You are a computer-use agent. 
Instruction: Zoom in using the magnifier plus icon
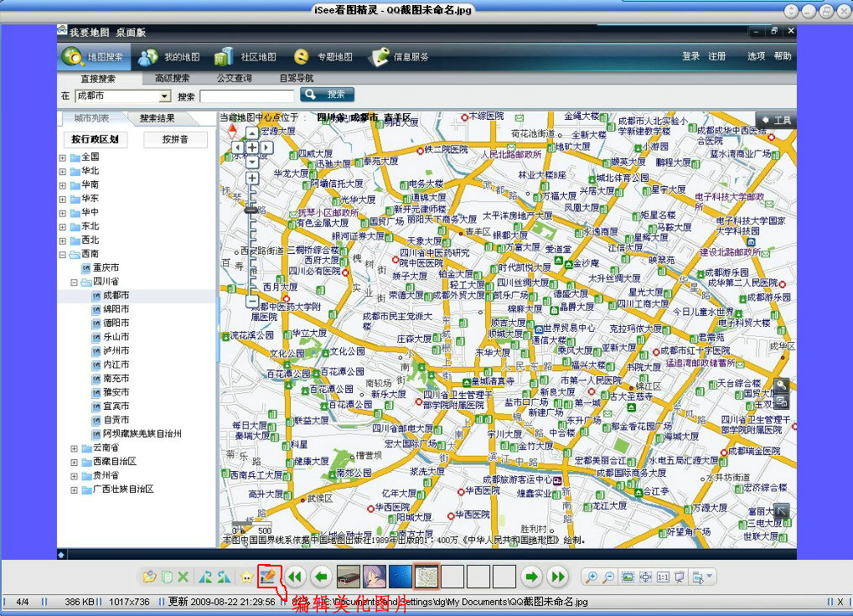592,577
